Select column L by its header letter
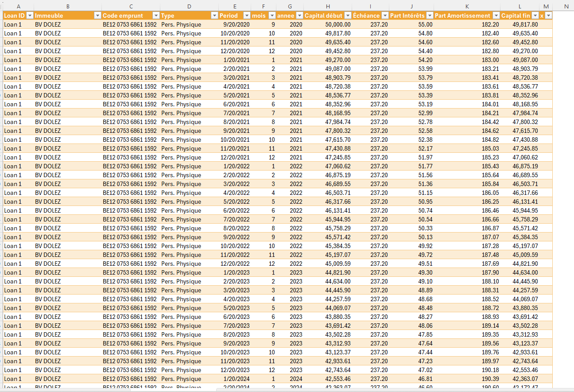The height and width of the screenshot is (392, 574). [x=520, y=6]
